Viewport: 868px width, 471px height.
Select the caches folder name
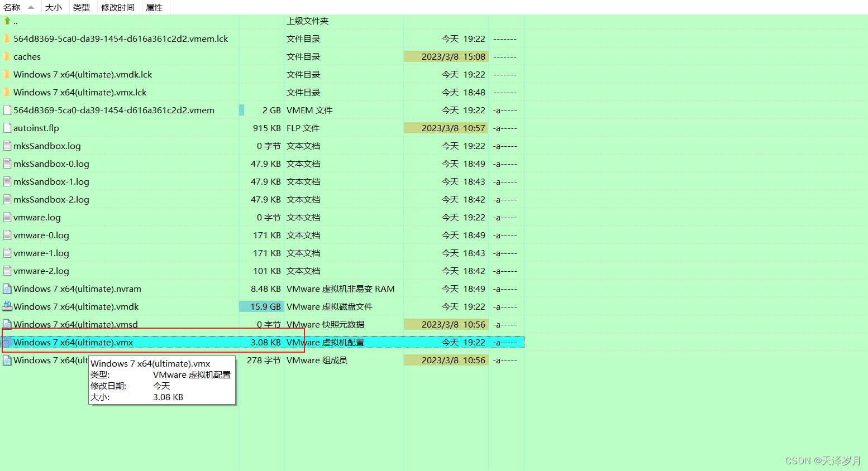point(27,56)
